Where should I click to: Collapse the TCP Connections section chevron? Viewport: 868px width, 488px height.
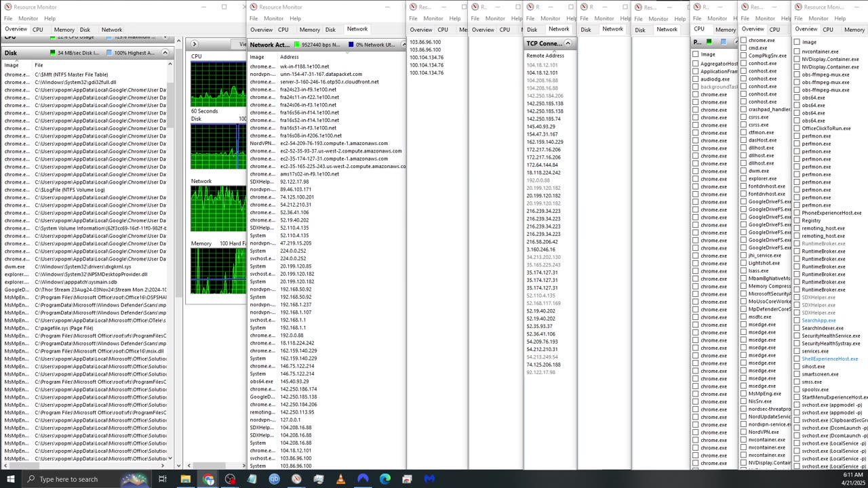[568, 43]
